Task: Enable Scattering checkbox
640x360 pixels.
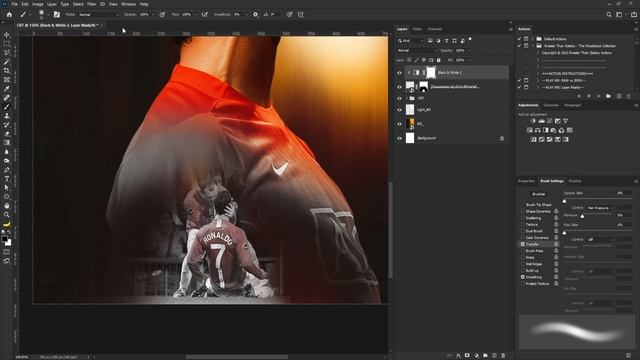Action: (523, 218)
